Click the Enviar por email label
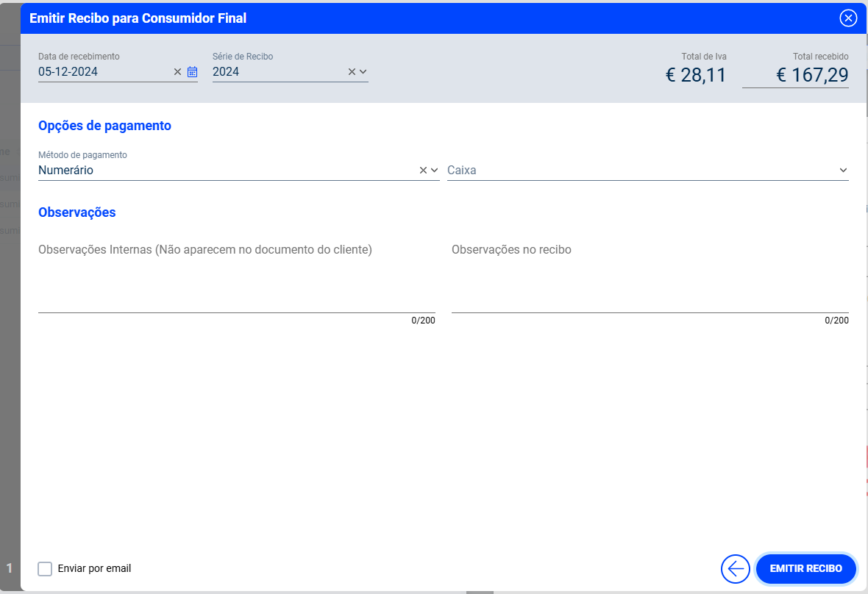 94,568
